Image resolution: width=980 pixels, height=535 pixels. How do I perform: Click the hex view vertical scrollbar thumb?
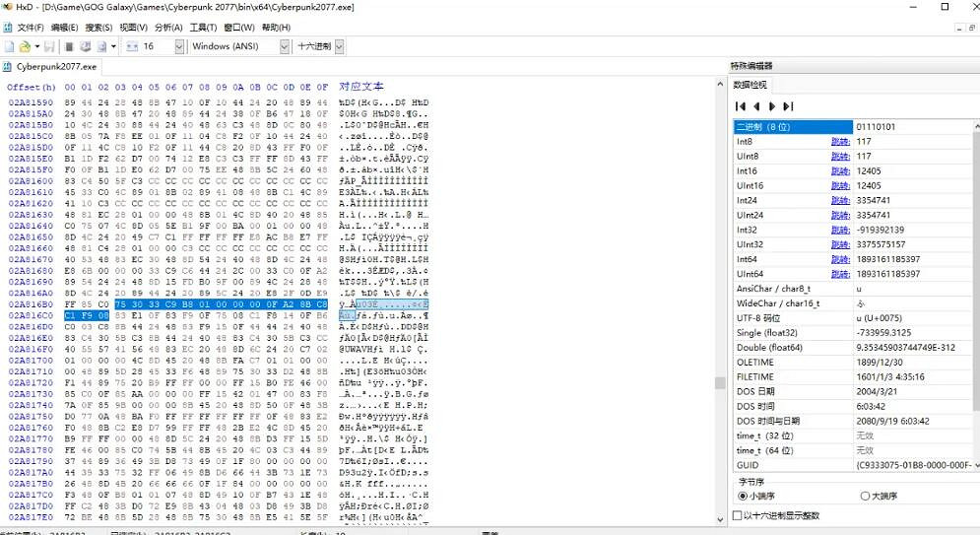click(x=720, y=382)
